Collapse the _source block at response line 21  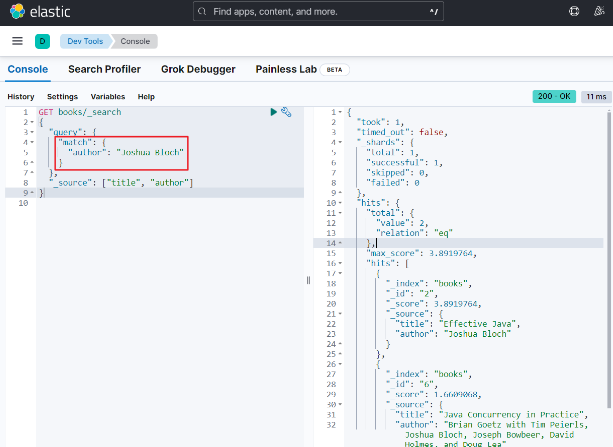point(340,314)
